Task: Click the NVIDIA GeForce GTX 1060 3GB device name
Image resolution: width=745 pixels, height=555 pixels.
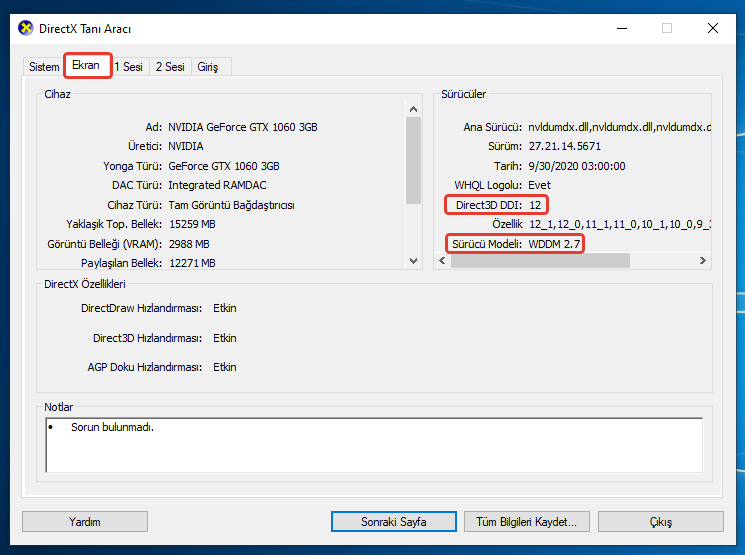Action: (243, 127)
